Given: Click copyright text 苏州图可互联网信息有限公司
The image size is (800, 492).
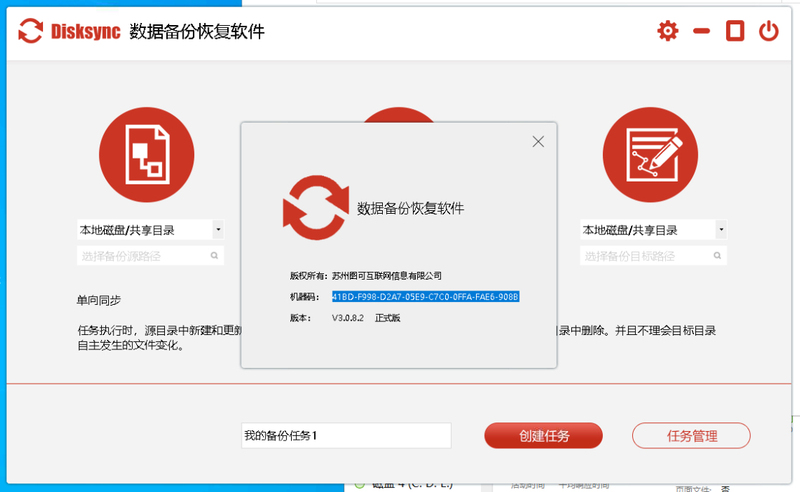Looking at the screenshot, I should [387, 276].
